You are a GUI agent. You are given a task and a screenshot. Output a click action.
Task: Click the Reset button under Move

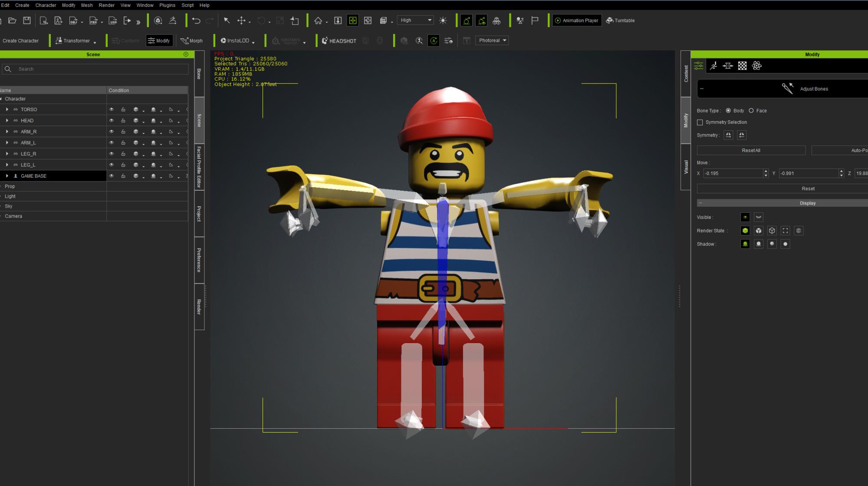pos(783,188)
